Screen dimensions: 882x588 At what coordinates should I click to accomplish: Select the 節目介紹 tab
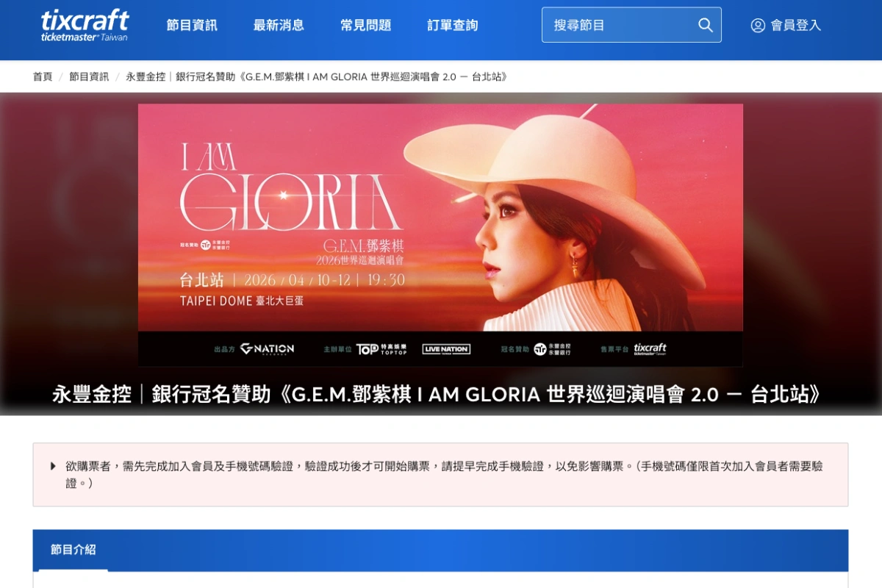pos(73,550)
